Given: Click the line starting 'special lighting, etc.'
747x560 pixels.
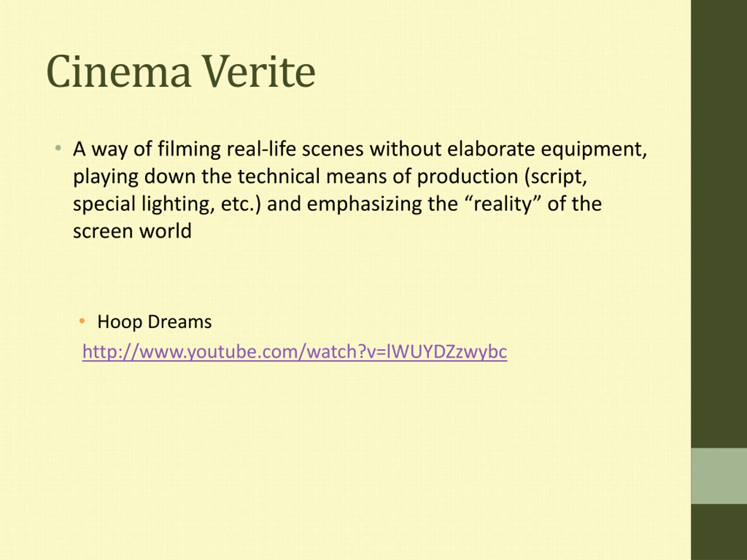Looking at the screenshot, I should click(x=337, y=204).
